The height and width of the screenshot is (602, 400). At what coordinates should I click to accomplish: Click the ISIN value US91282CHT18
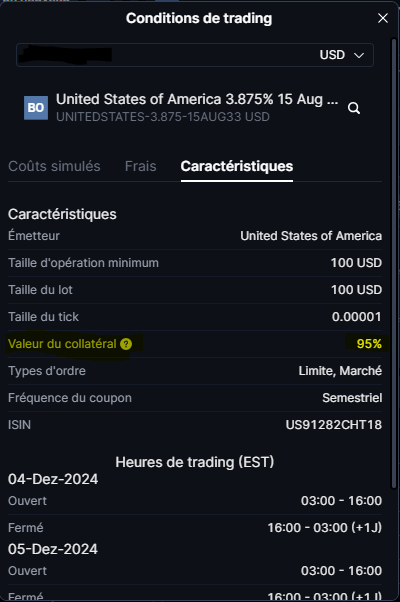[x=334, y=425]
